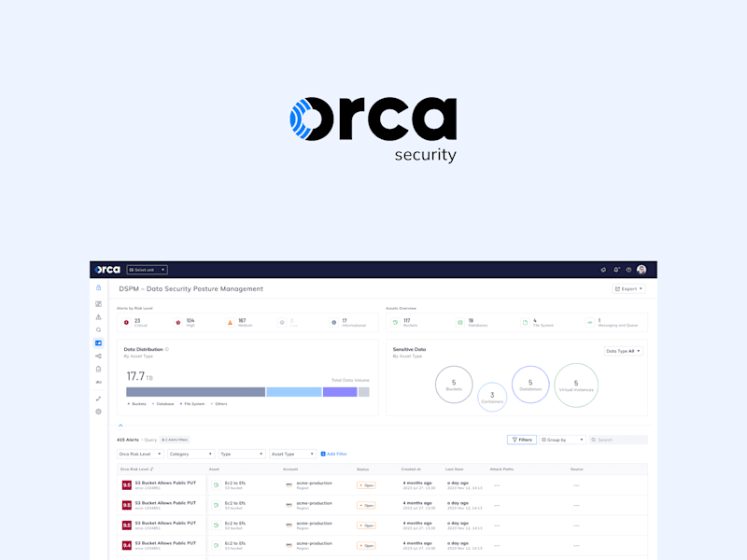Open the Category filter dropdown

pyautogui.click(x=191, y=454)
